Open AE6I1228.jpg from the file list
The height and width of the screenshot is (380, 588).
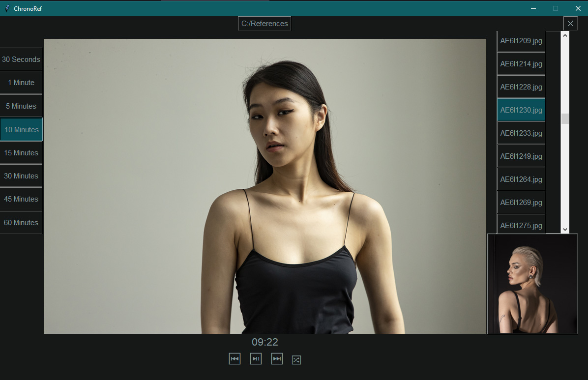tap(521, 87)
